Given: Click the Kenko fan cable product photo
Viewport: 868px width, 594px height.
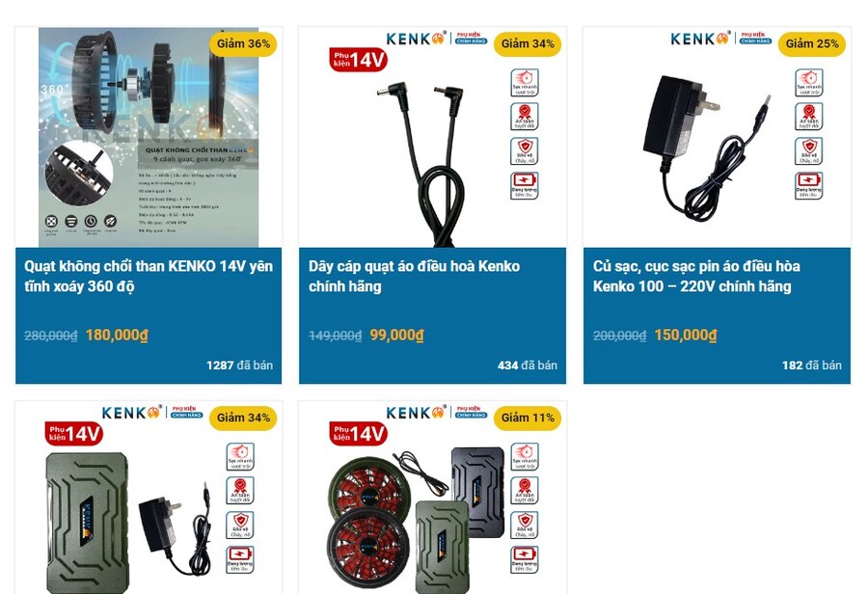Looking at the screenshot, I should click(x=432, y=137).
